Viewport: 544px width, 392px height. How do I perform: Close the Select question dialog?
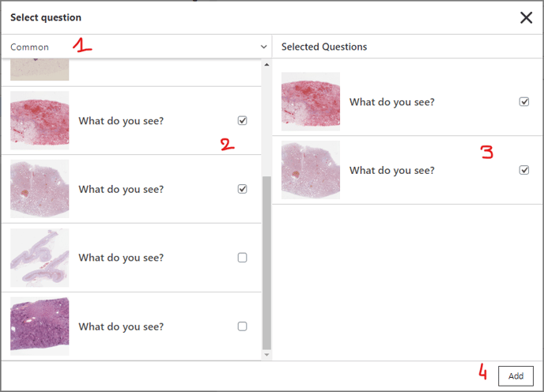click(x=526, y=17)
